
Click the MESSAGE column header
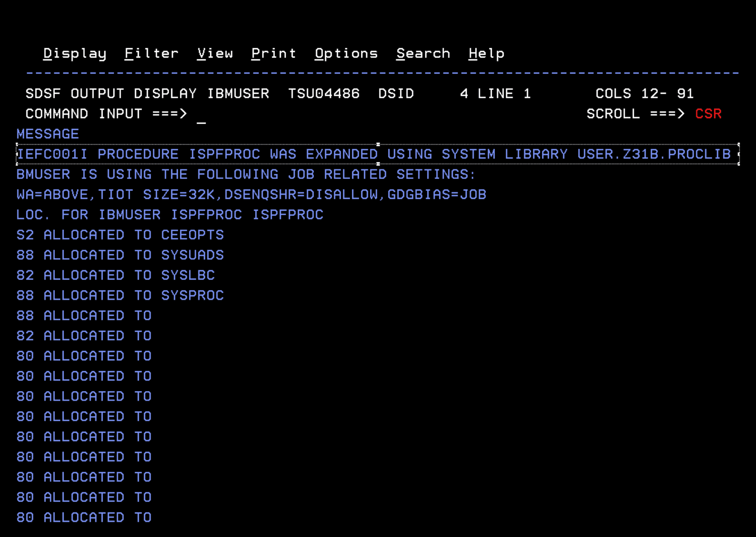click(47, 134)
